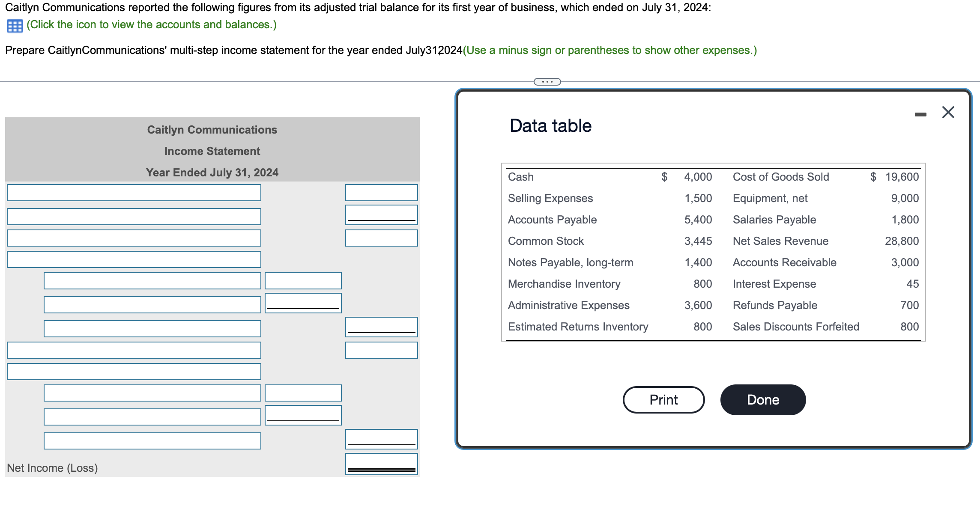This screenshot has height=506, width=980.
Task: Click first indented expense label field
Action: (x=152, y=281)
